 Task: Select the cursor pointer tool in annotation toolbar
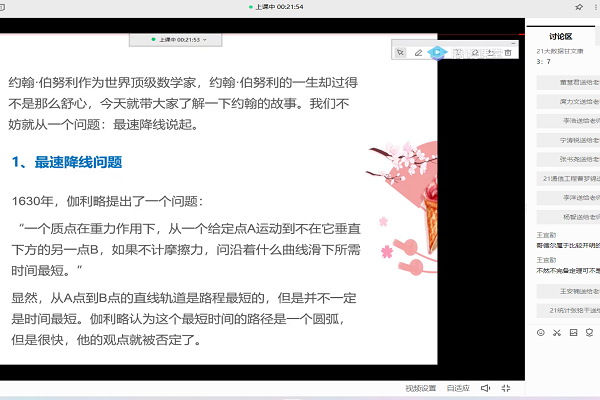point(400,52)
